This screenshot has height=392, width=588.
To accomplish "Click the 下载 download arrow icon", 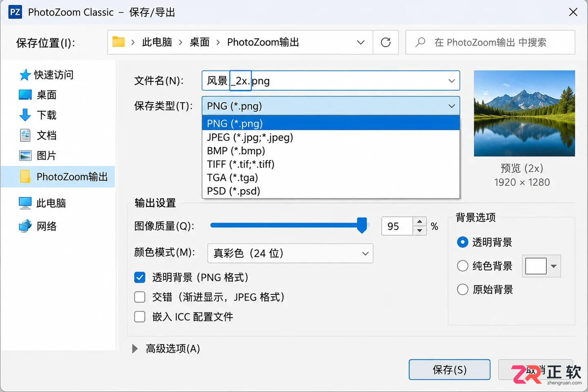I will pyautogui.click(x=25, y=115).
